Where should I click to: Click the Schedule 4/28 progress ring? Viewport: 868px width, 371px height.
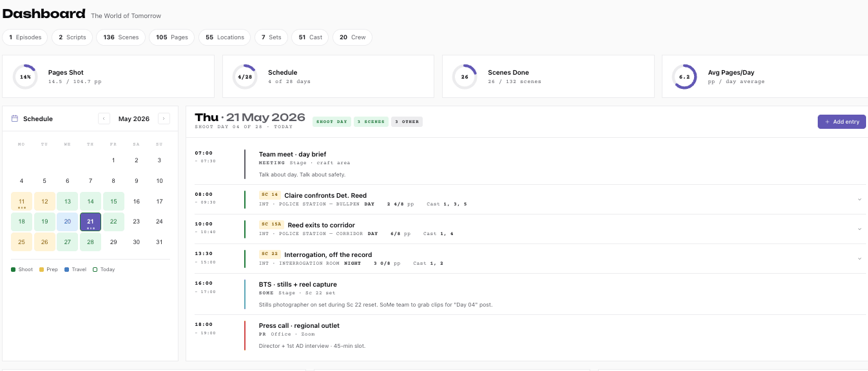pos(245,77)
